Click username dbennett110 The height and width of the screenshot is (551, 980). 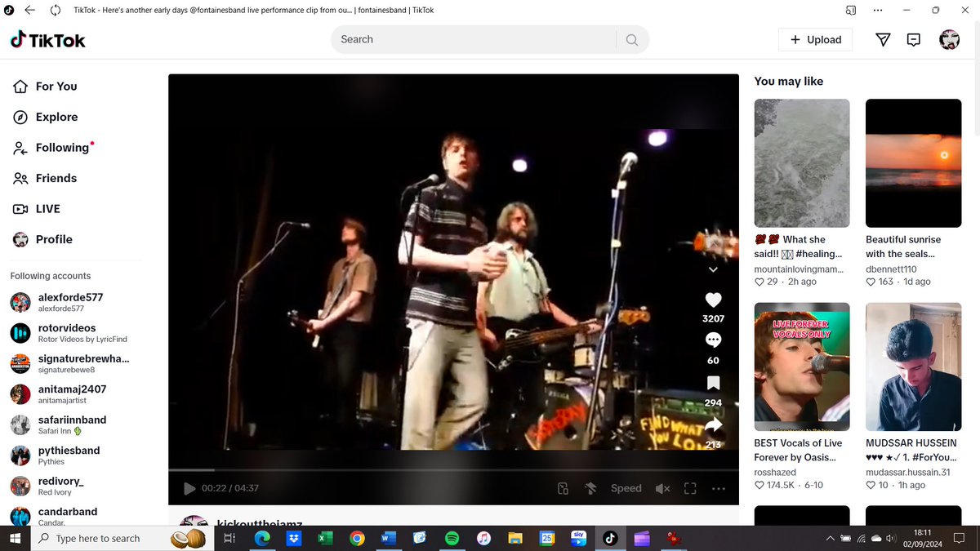pyautogui.click(x=891, y=269)
